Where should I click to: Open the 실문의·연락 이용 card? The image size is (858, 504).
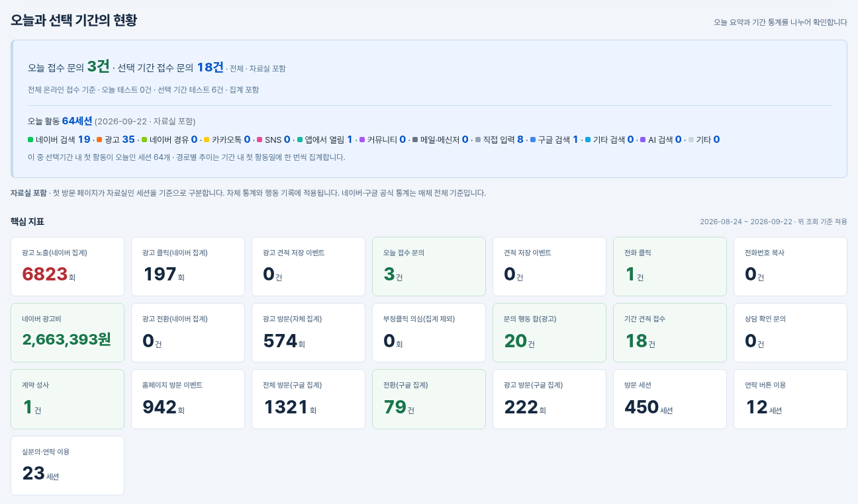(x=68, y=466)
